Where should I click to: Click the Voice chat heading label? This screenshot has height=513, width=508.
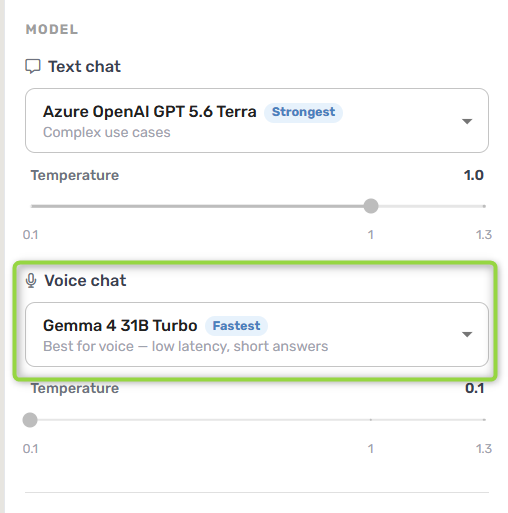click(85, 280)
